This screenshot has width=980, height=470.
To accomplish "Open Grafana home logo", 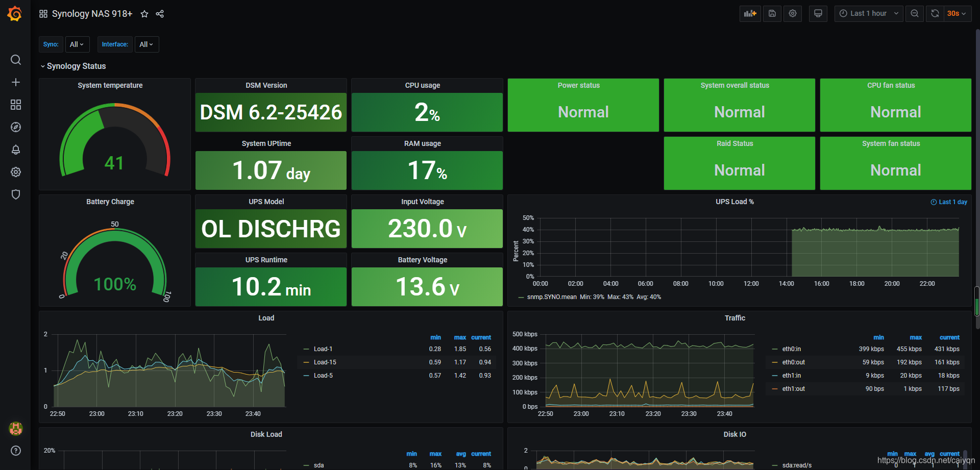I will pyautogui.click(x=15, y=14).
